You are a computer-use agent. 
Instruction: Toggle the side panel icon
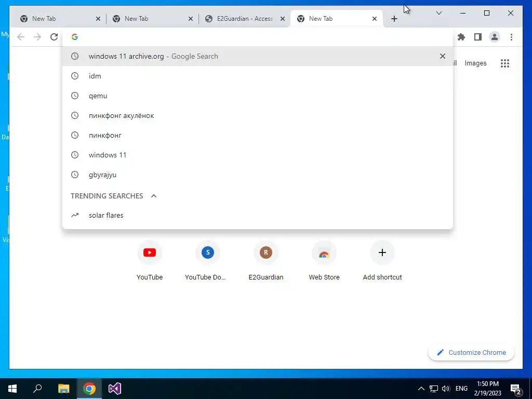(x=478, y=37)
